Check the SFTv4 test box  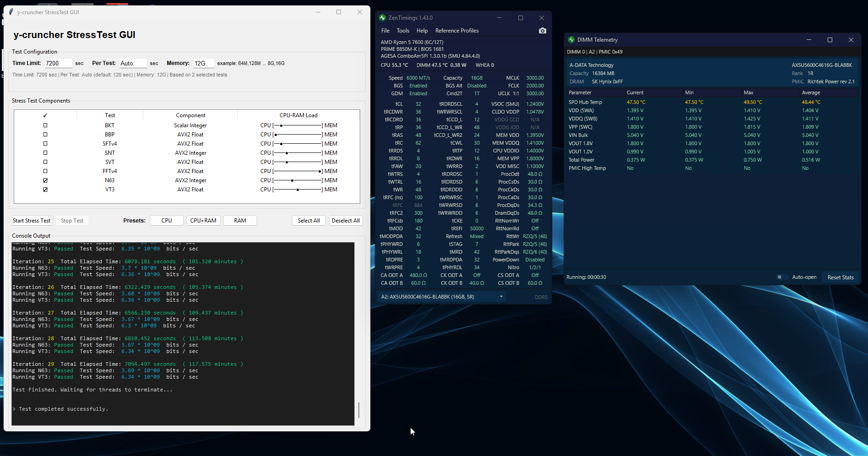(x=45, y=144)
